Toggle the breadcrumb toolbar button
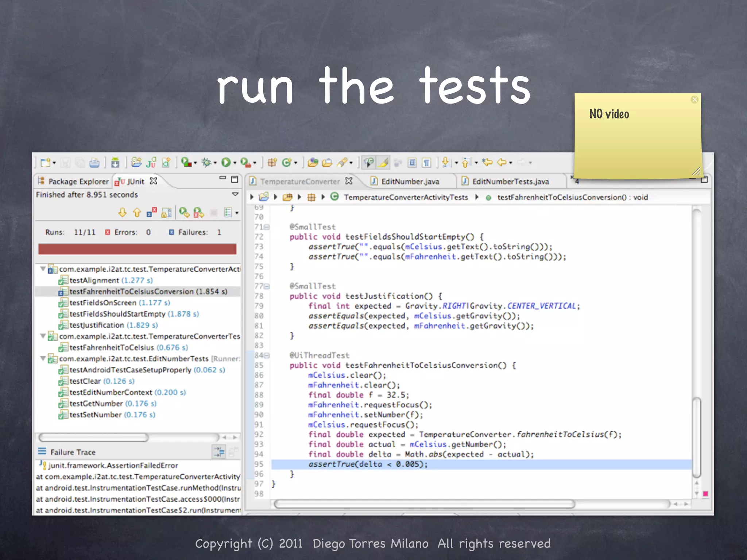This screenshot has height=560, width=747. click(x=369, y=163)
